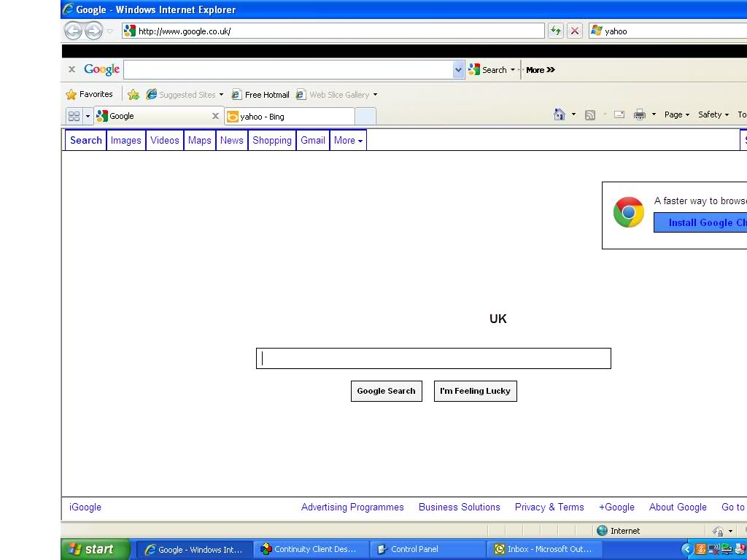Click the Read Mail envelope icon
The image size is (747, 560).
pos(619,114)
